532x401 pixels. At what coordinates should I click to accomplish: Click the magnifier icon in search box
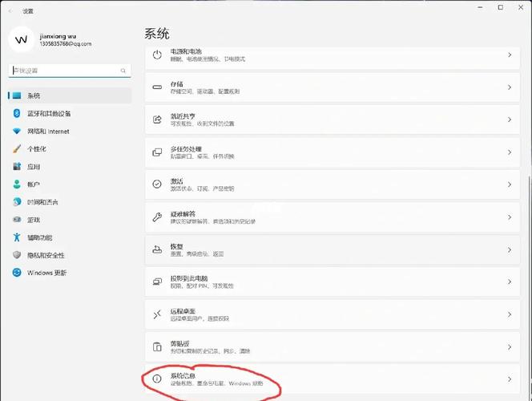point(123,71)
